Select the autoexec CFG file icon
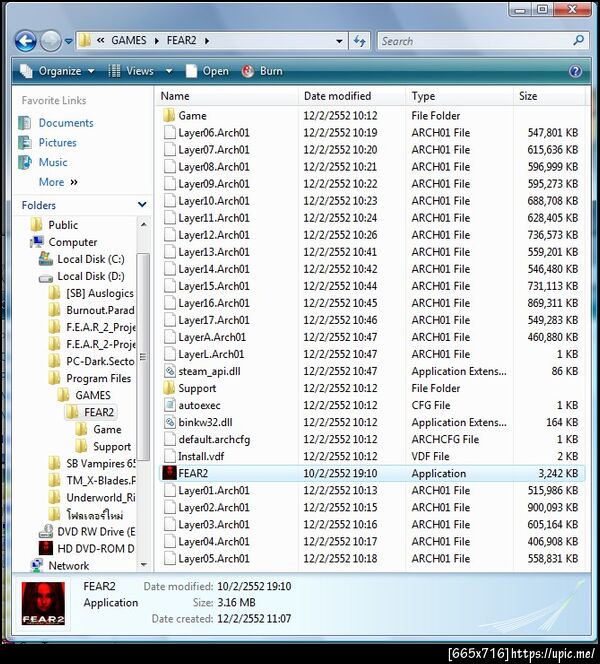Viewport: 600px width, 664px height. click(x=169, y=405)
